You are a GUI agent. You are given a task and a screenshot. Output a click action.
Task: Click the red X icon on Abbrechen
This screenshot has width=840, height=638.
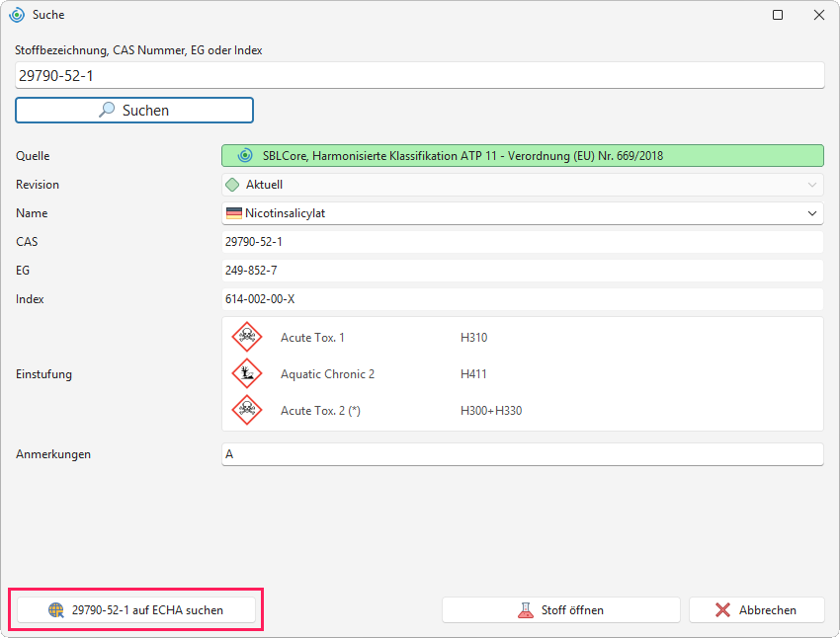pyautogui.click(x=722, y=610)
